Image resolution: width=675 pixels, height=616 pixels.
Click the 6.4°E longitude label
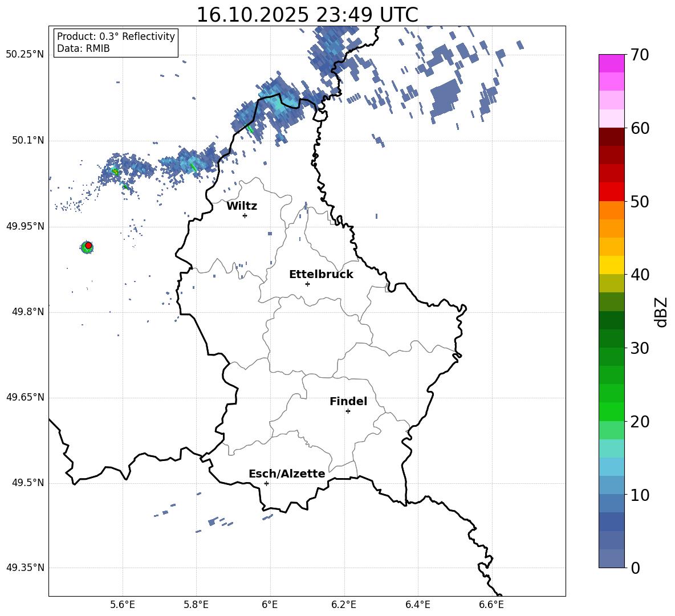tap(418, 605)
